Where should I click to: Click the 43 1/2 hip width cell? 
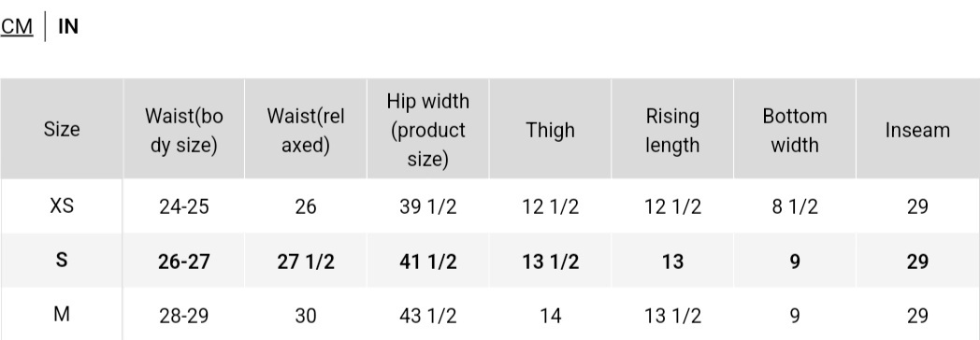428,316
